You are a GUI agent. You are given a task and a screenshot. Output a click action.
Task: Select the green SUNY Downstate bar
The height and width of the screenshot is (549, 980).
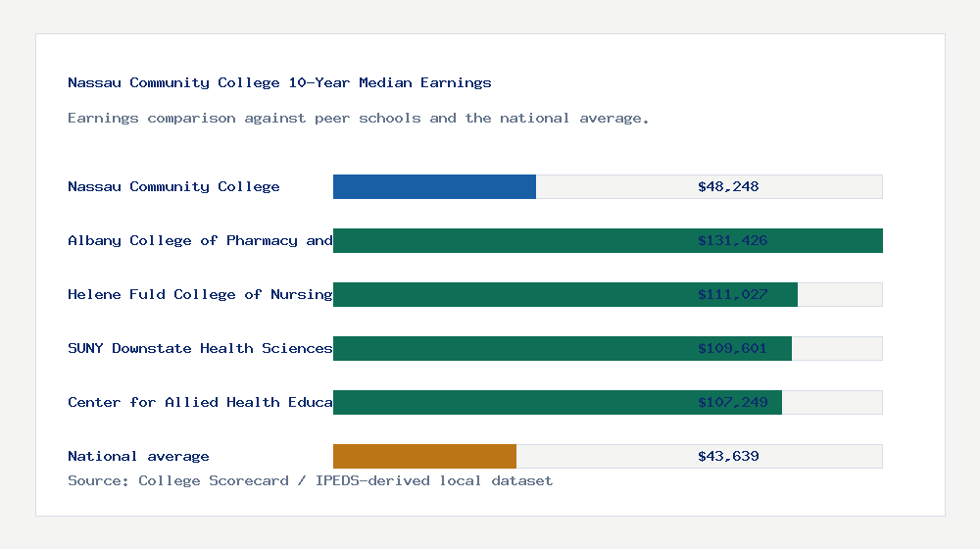click(563, 348)
